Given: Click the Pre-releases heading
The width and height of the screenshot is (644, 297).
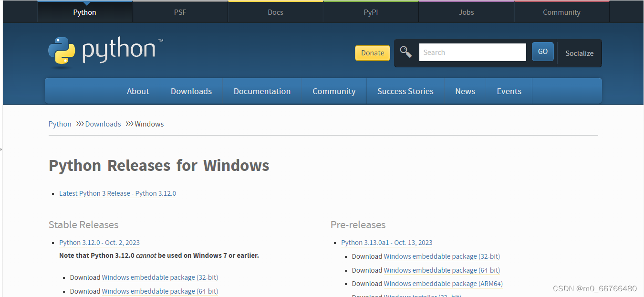Looking at the screenshot, I should (358, 225).
